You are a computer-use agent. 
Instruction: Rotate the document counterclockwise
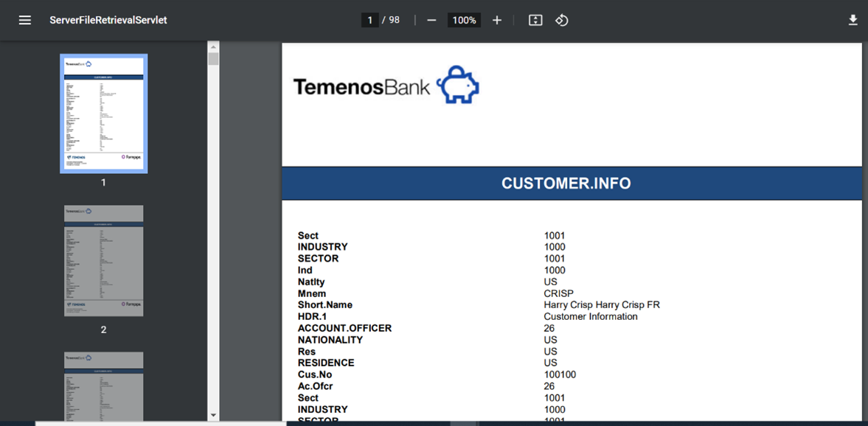tap(562, 20)
